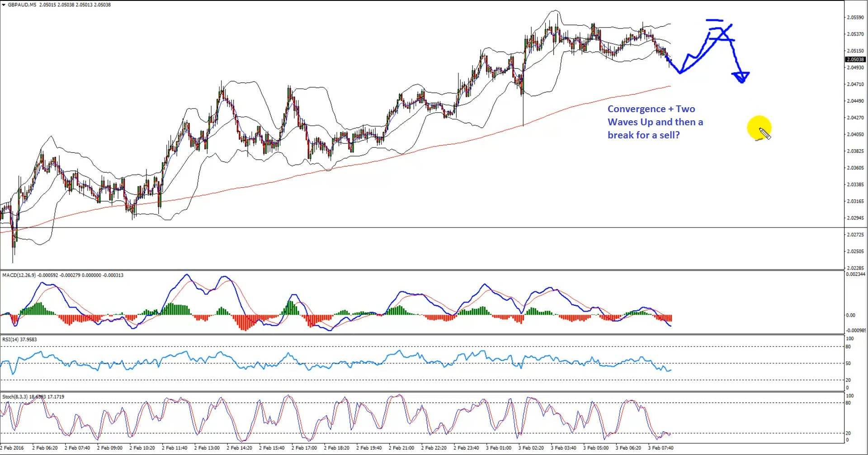This screenshot has width=868, height=455.
Task: Click the MACD(12,26,9) indicator label
Action: point(18,275)
